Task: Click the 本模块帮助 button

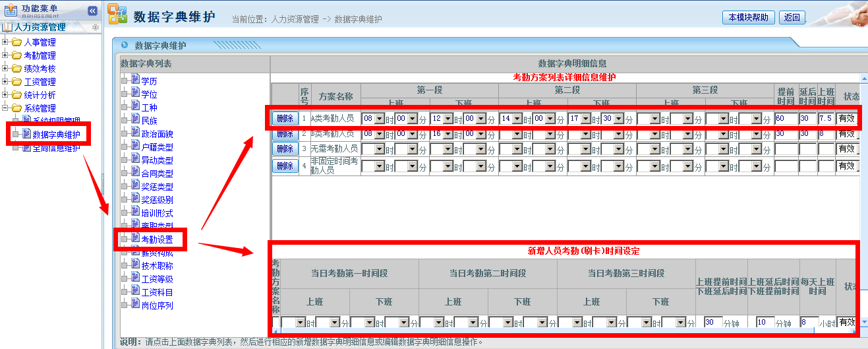Action: [748, 18]
